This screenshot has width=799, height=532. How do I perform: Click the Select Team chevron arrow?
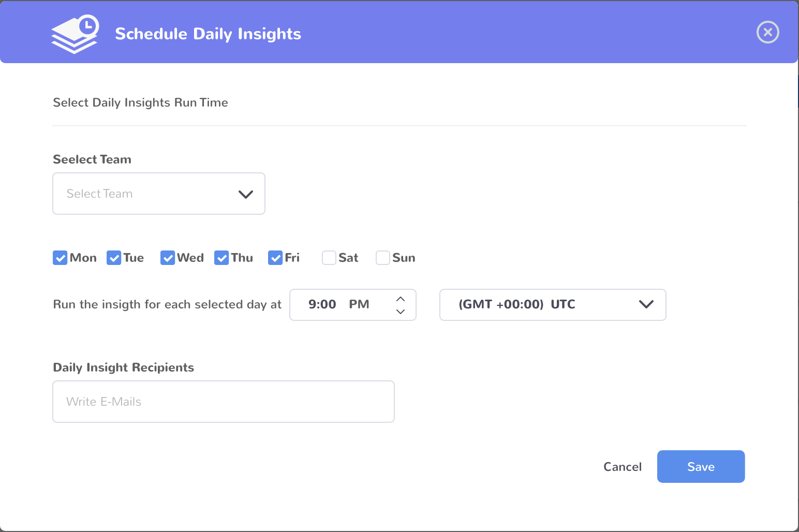(x=245, y=194)
